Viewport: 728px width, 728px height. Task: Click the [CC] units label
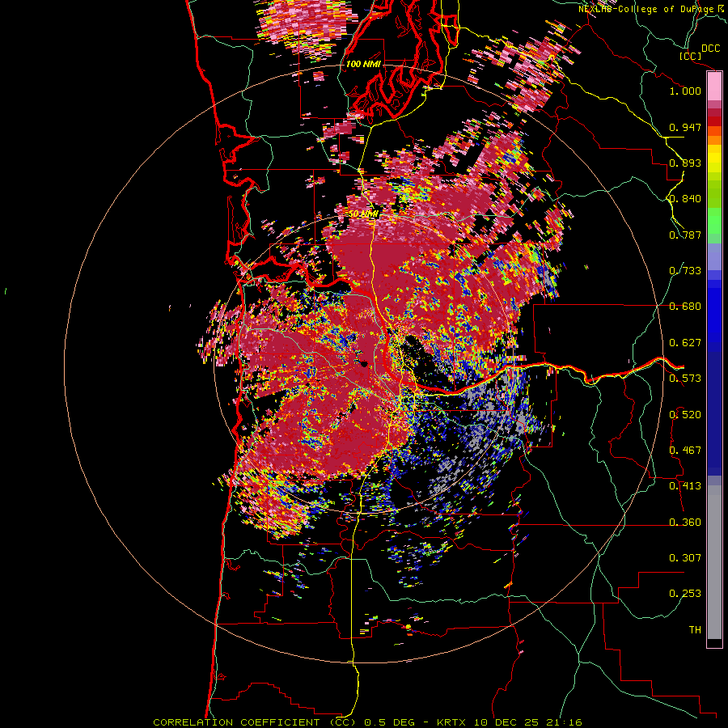[691, 56]
